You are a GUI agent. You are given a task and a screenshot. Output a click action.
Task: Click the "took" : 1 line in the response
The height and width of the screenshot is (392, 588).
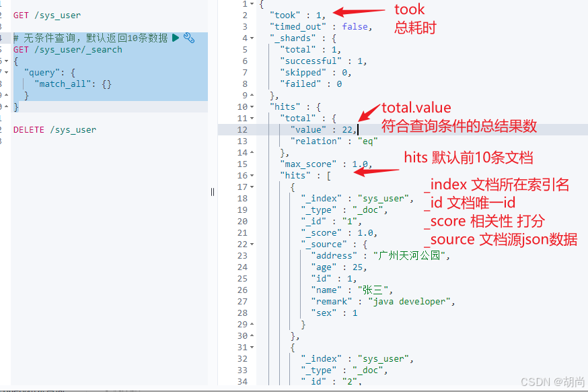pos(297,15)
